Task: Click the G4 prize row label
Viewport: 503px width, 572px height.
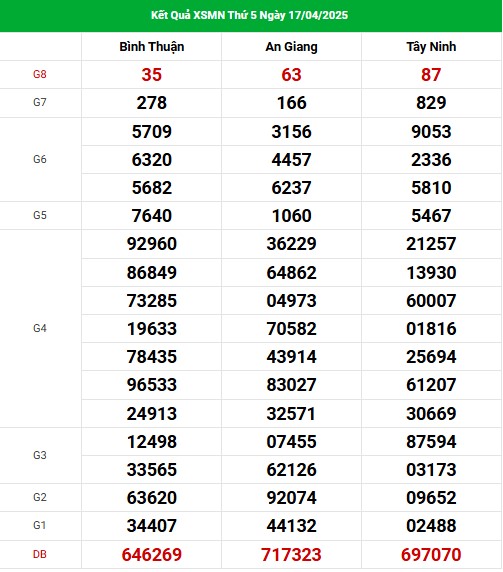Action: pos(40,329)
